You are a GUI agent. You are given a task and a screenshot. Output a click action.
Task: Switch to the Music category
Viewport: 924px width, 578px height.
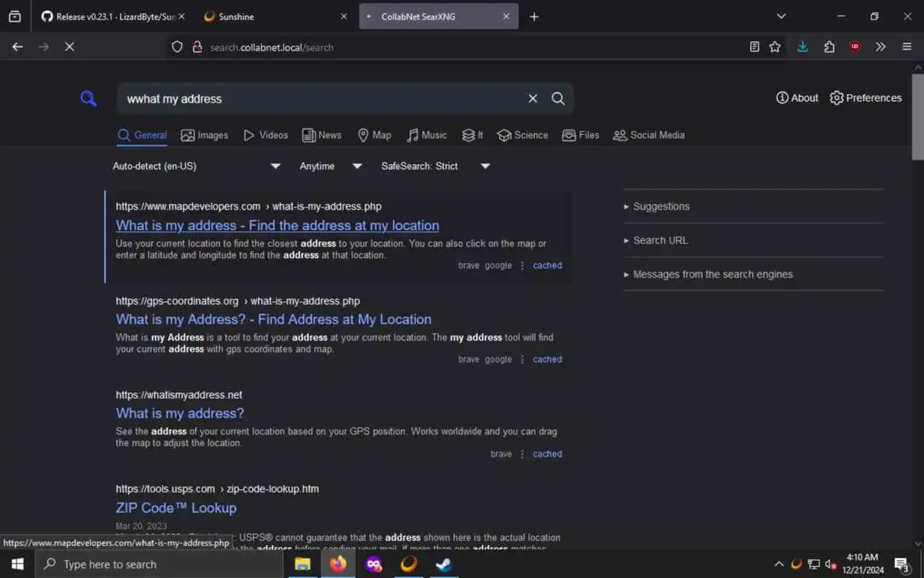(427, 135)
